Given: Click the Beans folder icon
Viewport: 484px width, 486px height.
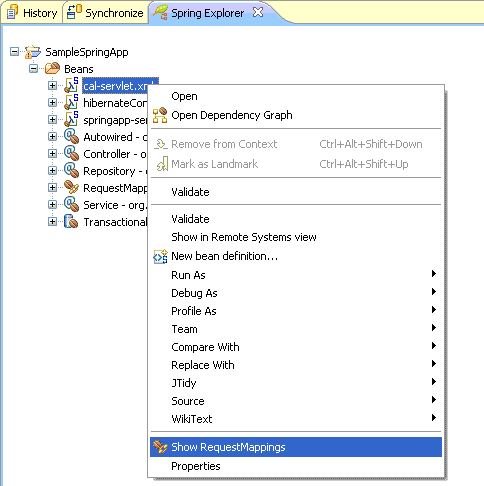Looking at the screenshot, I should tap(52, 68).
